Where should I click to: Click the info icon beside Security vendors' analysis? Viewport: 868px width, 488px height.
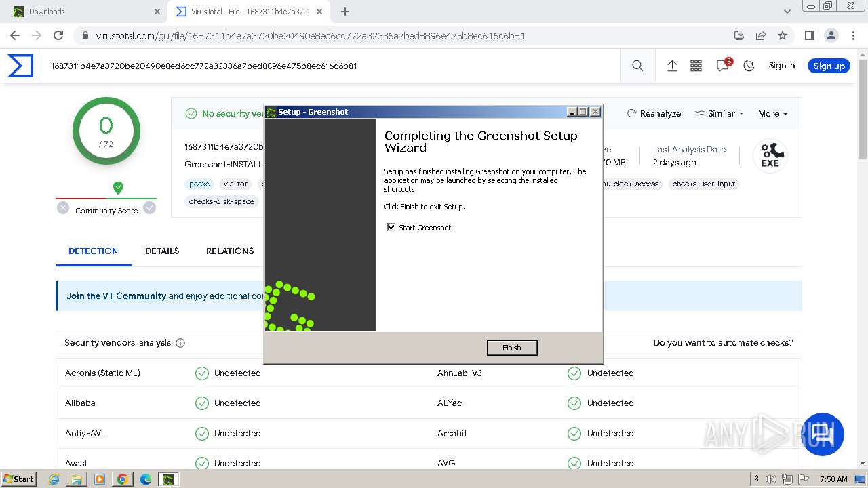point(180,343)
